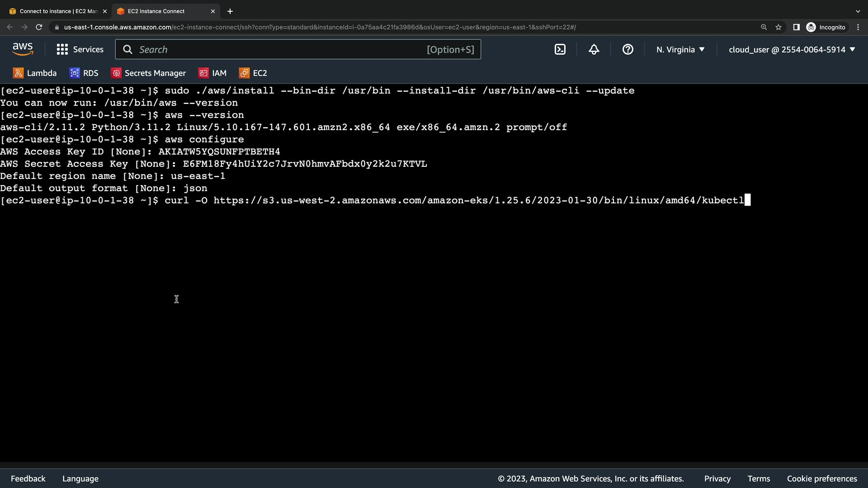This screenshot has height=488, width=868.
Task: Open RDS shortcut in favorites bar
Action: pos(84,73)
